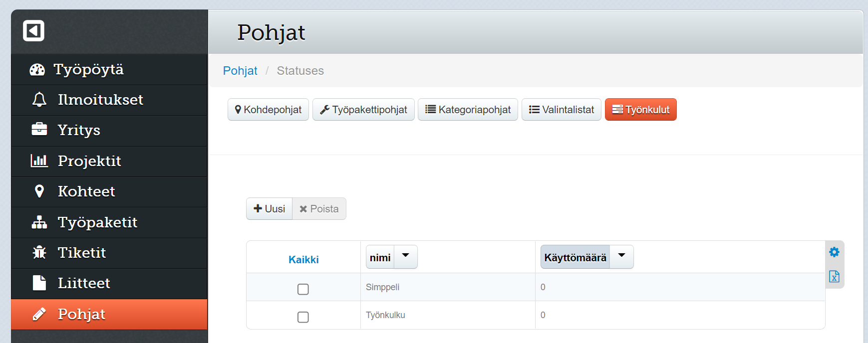The image size is (868, 343).
Task: Tick the checkbox for Työnkulku row
Action: pos(303,317)
